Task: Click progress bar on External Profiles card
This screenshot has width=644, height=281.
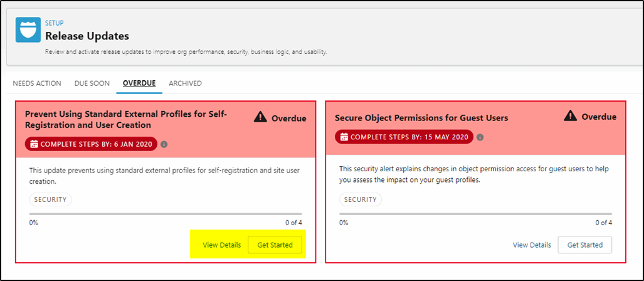Action: tap(166, 214)
